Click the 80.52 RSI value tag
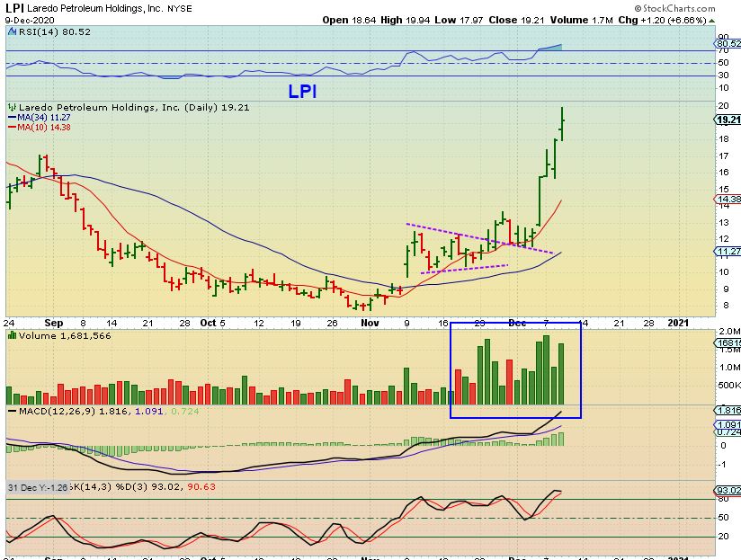This screenshot has height=560, width=741. coord(728,44)
